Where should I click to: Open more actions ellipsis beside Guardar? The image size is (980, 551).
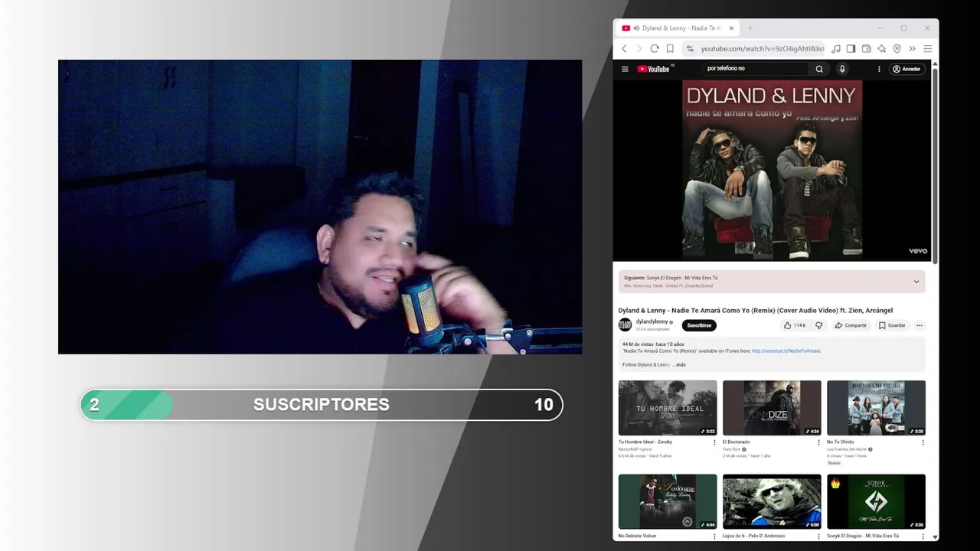click(x=920, y=325)
